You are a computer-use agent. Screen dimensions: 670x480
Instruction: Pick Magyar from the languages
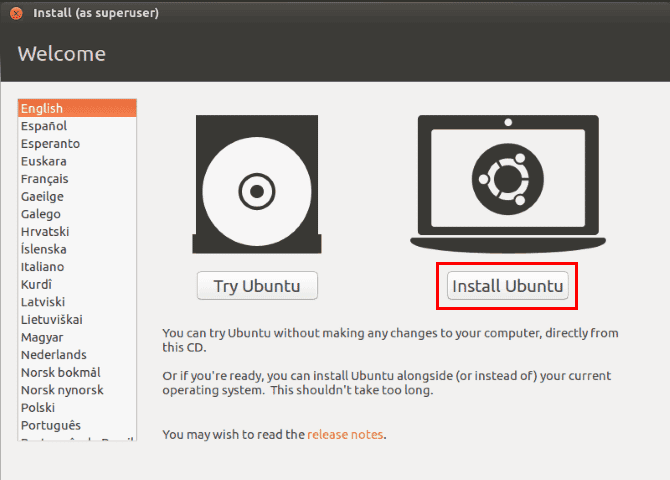77,337
